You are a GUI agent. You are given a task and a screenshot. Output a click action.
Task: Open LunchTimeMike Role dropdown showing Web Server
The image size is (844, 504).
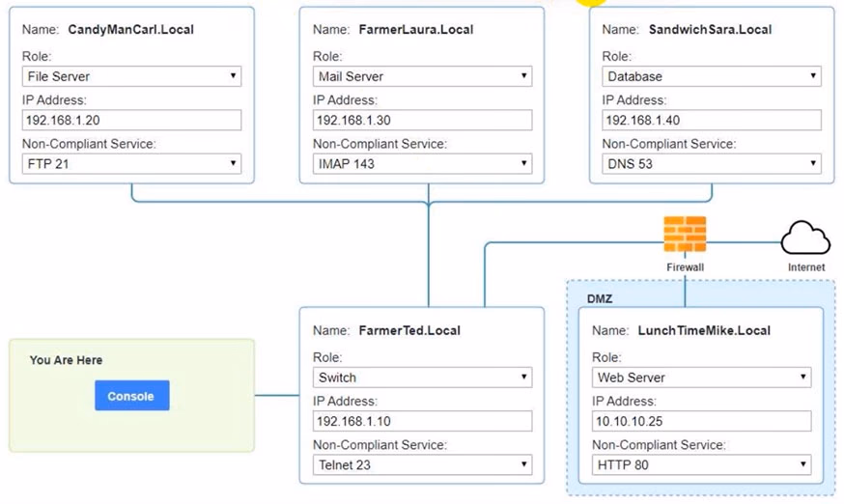pyautogui.click(x=701, y=378)
